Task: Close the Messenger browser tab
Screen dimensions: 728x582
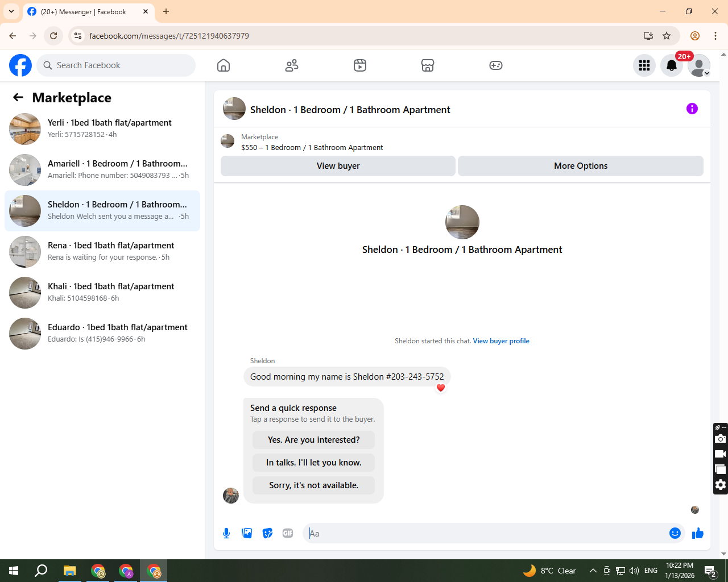Action: 146,11
